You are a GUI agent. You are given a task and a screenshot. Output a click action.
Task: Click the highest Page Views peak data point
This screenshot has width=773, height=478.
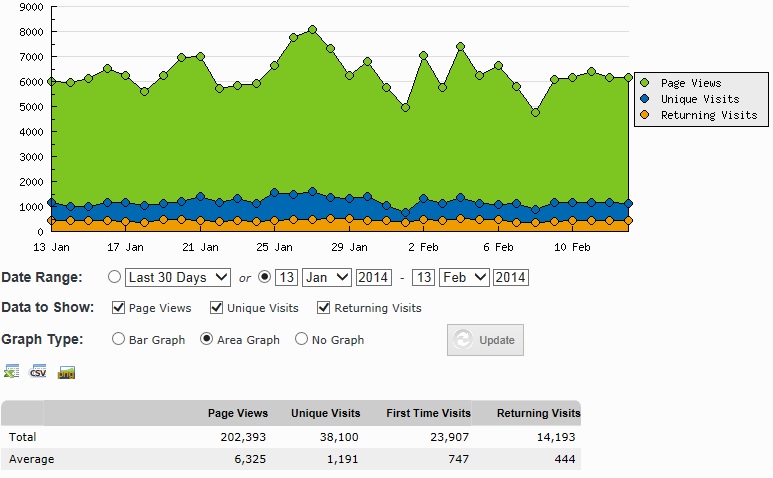(312, 30)
